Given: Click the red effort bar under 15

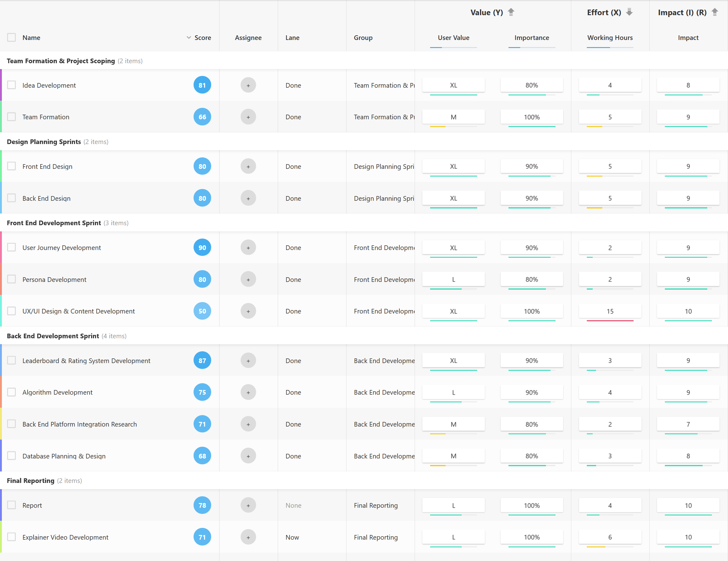Looking at the screenshot, I should (610, 321).
